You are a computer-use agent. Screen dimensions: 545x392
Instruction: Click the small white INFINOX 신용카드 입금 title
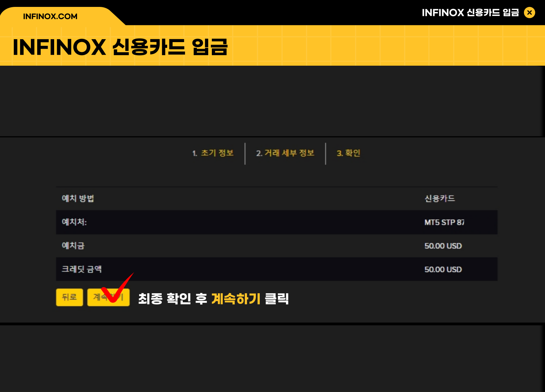pos(471,13)
